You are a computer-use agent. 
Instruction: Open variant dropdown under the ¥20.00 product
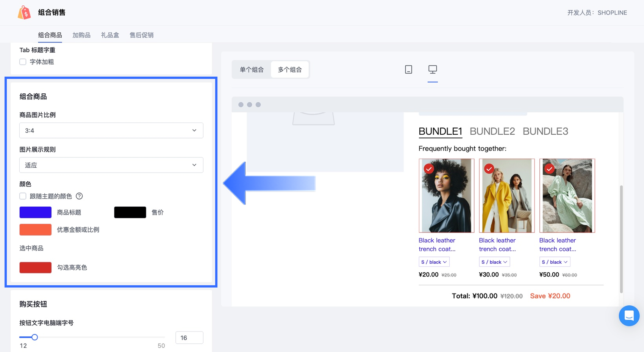pos(434,262)
